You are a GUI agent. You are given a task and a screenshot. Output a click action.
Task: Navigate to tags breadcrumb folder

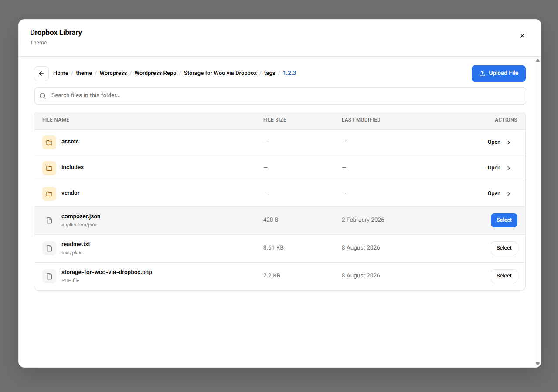coord(270,73)
